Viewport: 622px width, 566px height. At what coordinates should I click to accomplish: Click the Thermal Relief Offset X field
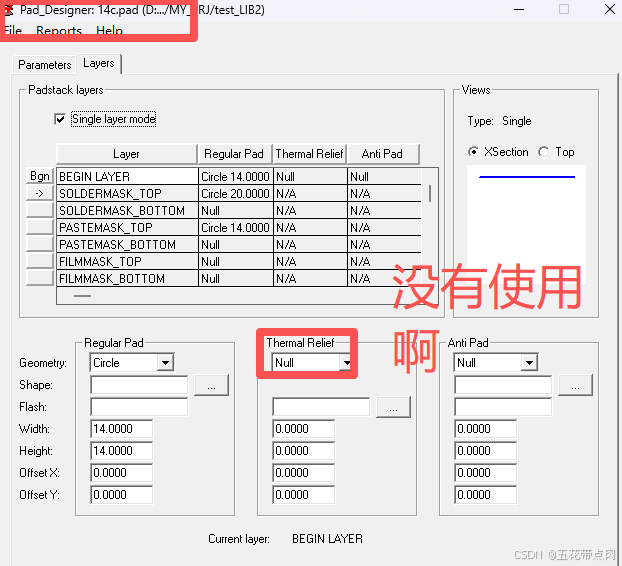(x=303, y=473)
